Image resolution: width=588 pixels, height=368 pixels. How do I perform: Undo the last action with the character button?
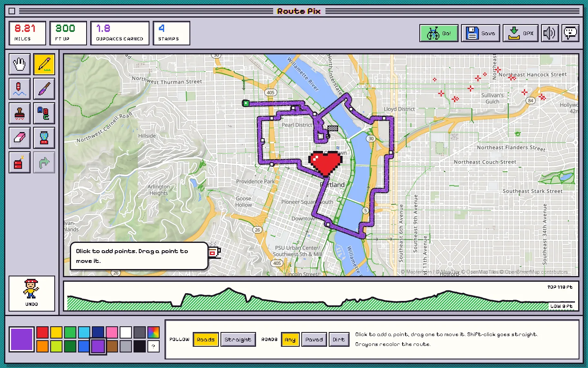pyautogui.click(x=32, y=293)
